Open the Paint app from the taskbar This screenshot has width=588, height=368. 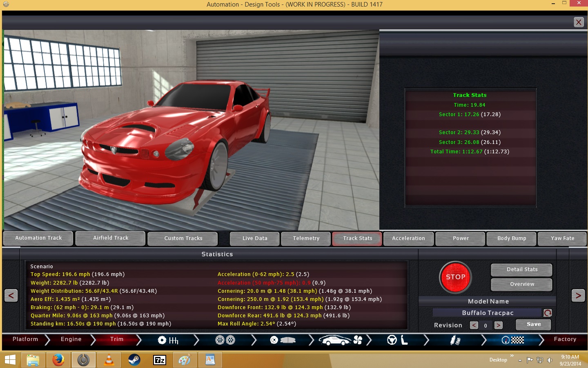(x=185, y=360)
